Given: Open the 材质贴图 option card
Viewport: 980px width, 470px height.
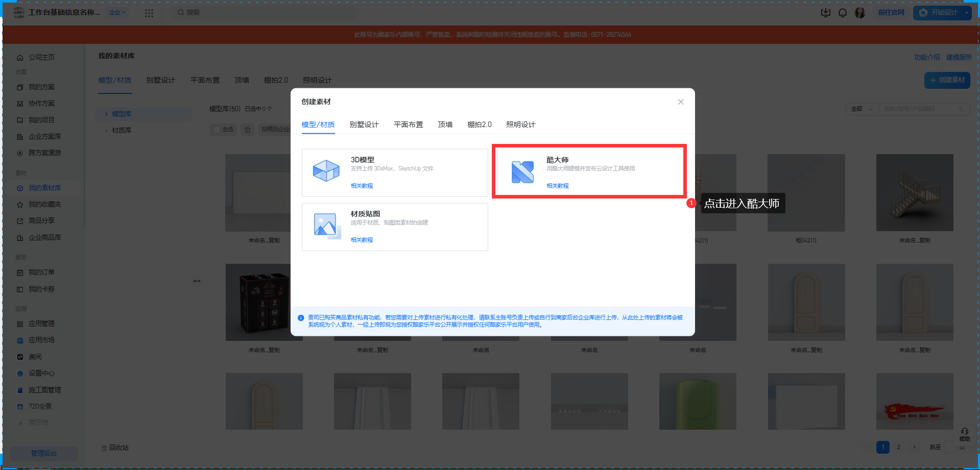Looking at the screenshot, I should coord(395,227).
